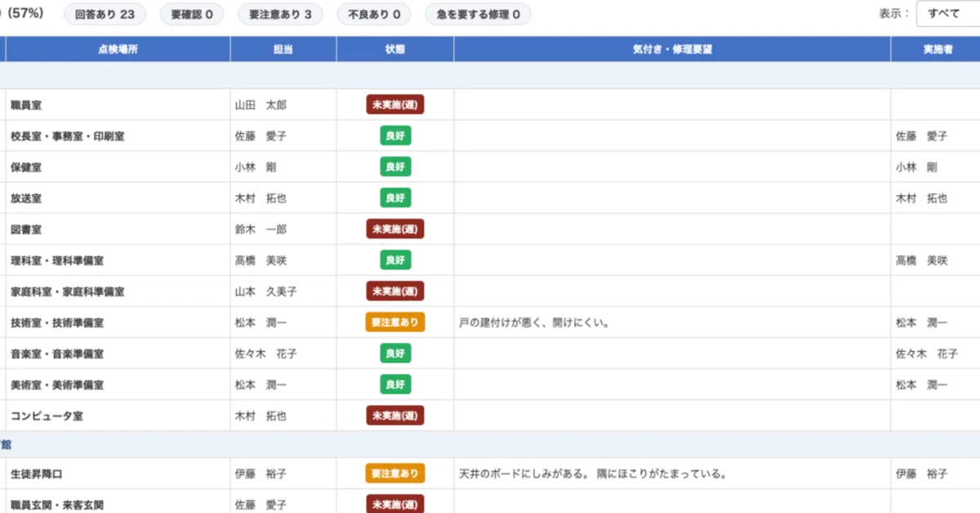Screen dimensions: 980x513
Task: Filter by 要確認 0 chip
Action: (192, 14)
